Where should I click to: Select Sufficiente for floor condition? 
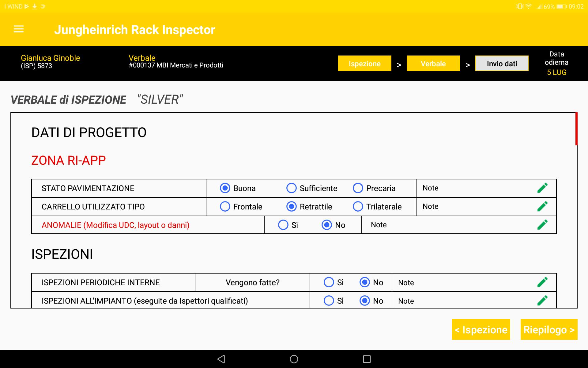click(x=291, y=188)
